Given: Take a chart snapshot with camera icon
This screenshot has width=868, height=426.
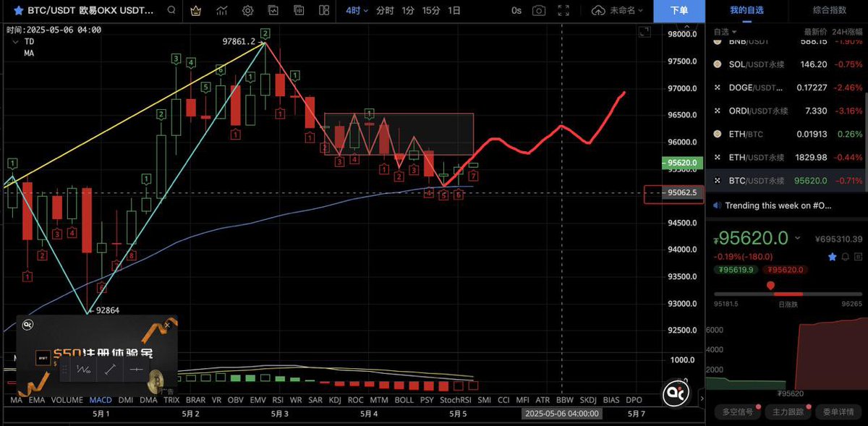Looking at the screenshot, I should [539, 11].
